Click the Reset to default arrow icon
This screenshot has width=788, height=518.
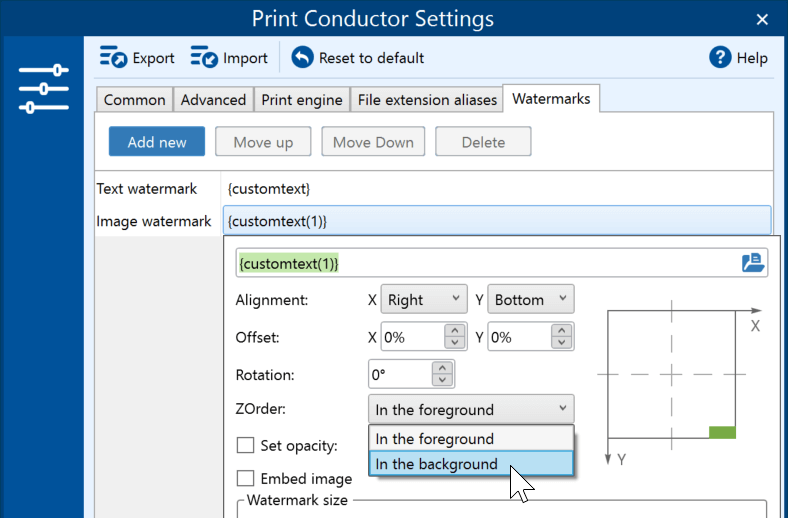point(302,58)
